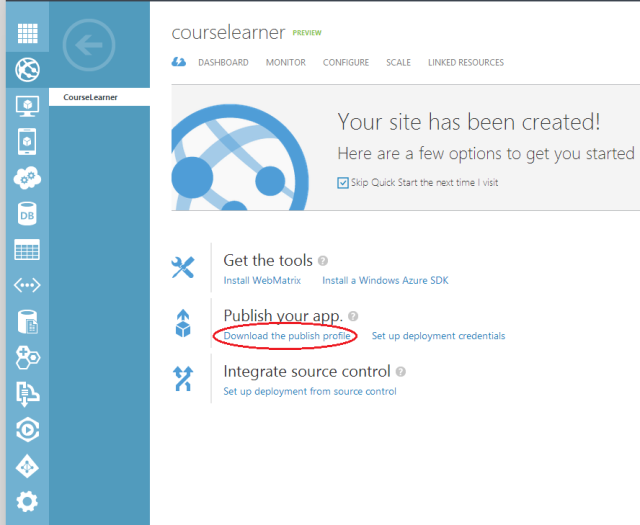Open help for Get the tools
Image resolution: width=640 pixels, height=525 pixels.
pyautogui.click(x=323, y=260)
